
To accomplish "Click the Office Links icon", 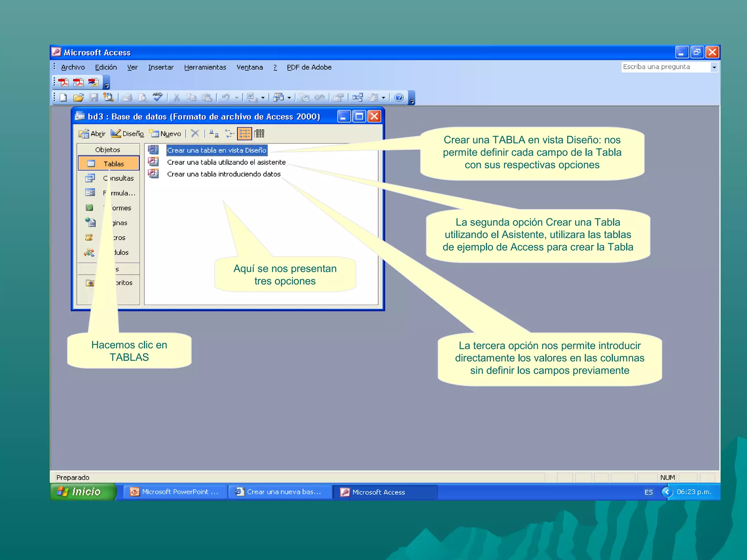I will (252, 97).
